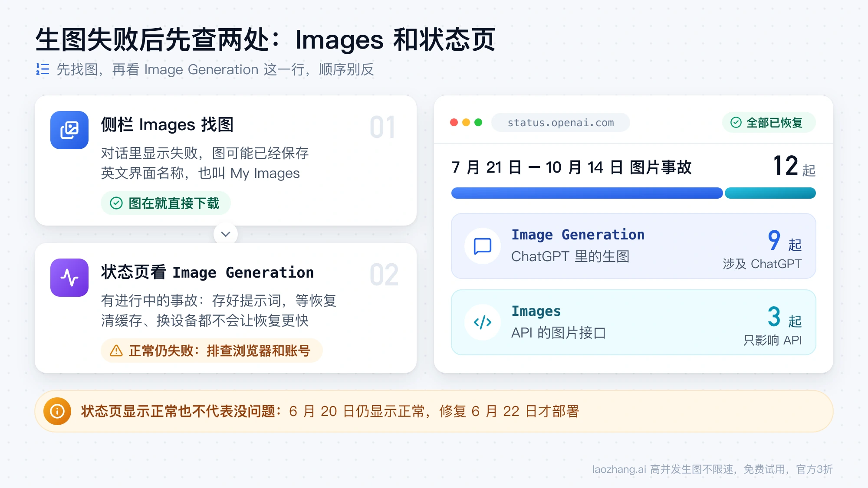This screenshot has width=868, height=488.
Task: Click the count 9 起 in Image Generation card
Action: click(x=785, y=241)
